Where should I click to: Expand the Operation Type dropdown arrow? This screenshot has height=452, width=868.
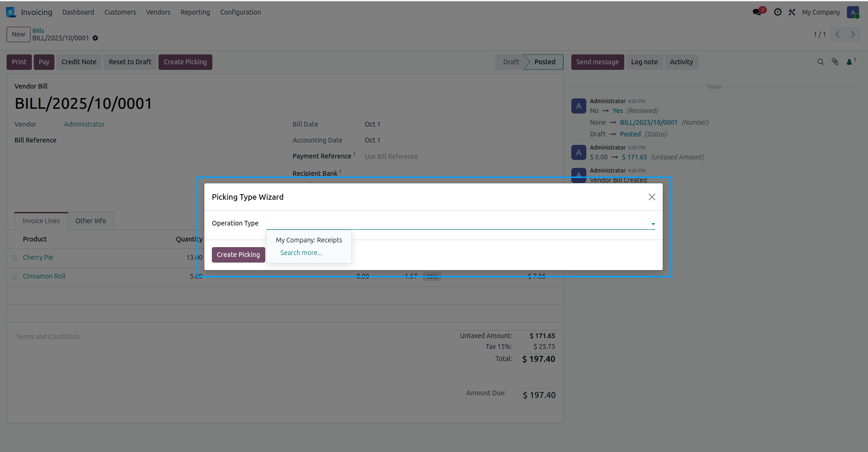(x=653, y=224)
